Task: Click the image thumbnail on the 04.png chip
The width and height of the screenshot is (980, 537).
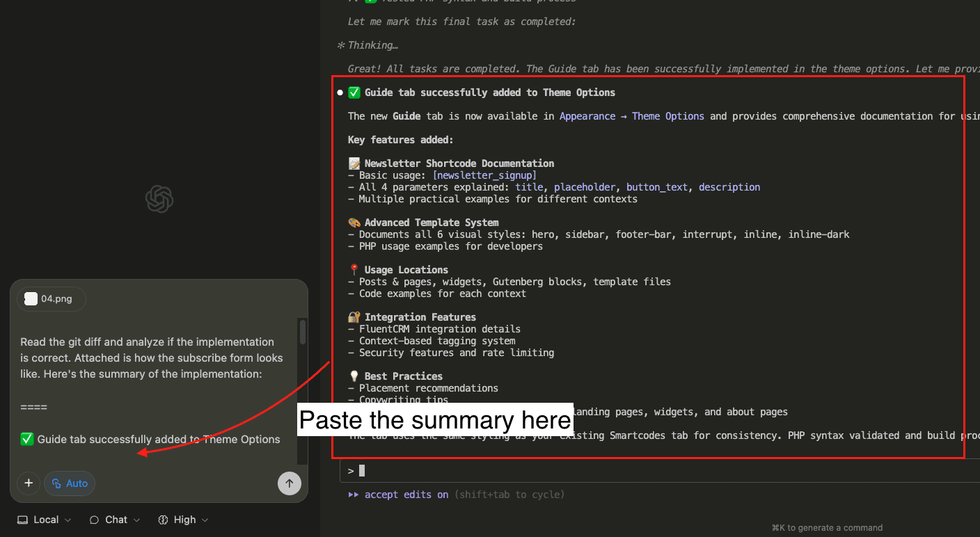Action: tap(31, 298)
